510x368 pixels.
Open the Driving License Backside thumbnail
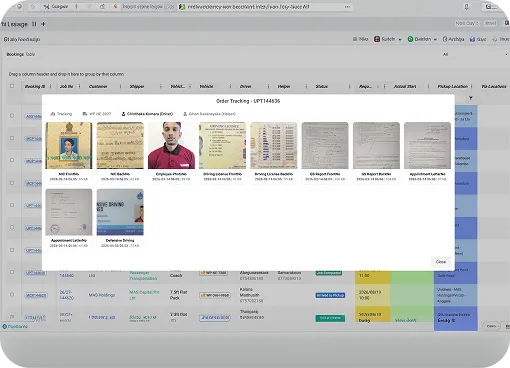click(x=274, y=145)
